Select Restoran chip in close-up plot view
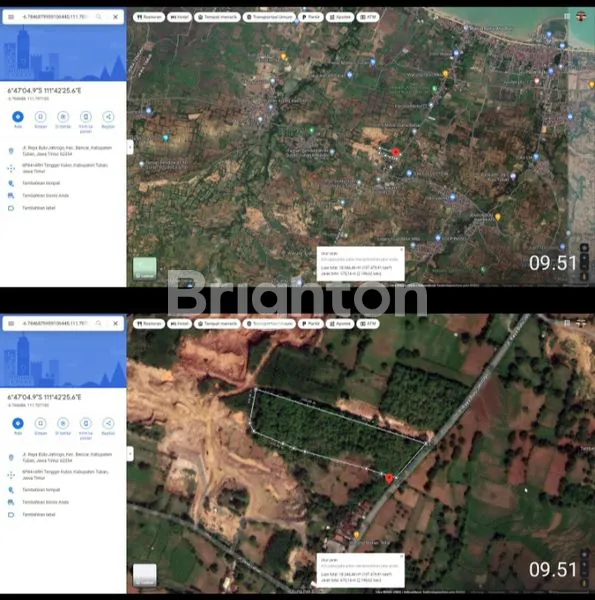Viewport: 595px width, 600px height. pyautogui.click(x=149, y=324)
